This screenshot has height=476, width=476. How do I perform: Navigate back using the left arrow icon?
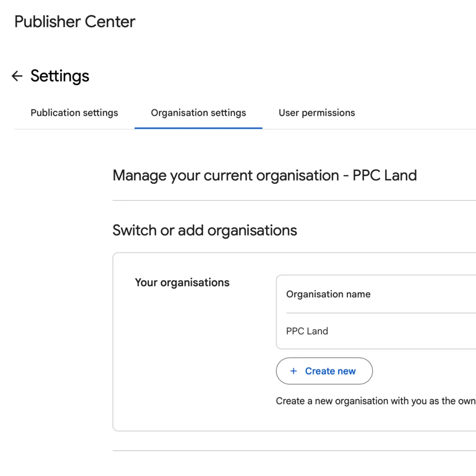[17, 76]
